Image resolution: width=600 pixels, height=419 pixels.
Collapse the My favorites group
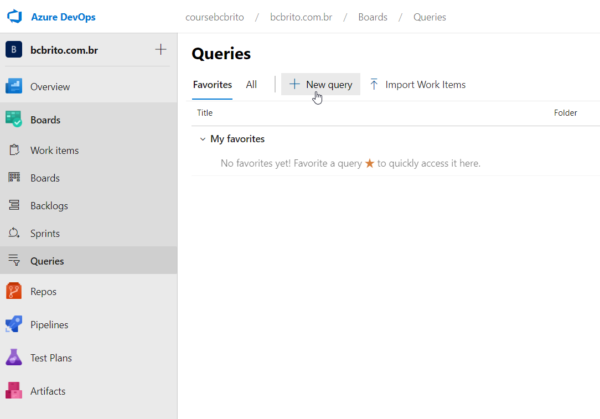click(x=201, y=139)
